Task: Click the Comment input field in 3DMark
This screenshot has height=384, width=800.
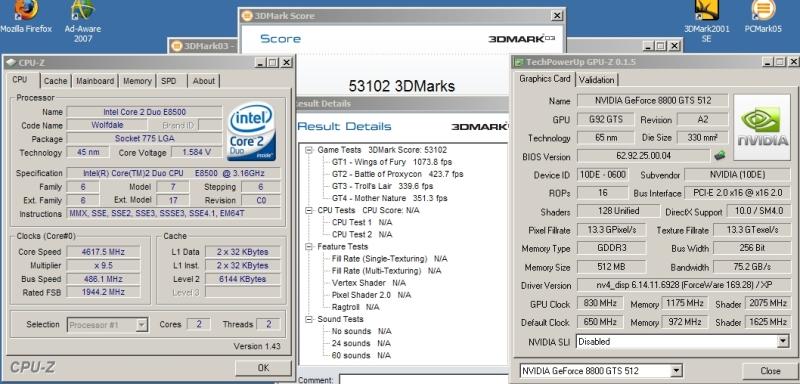Action: pyautogui.click(x=423, y=379)
